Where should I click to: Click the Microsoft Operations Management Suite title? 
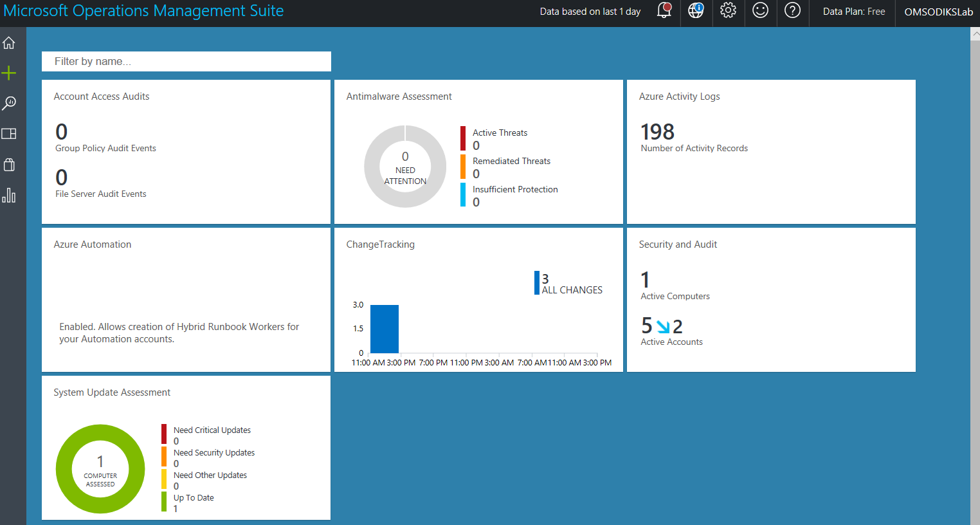(143, 11)
